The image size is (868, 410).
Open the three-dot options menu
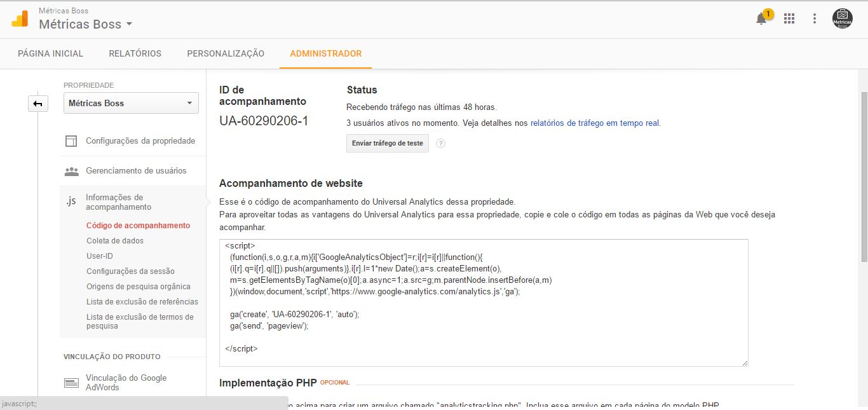(815, 19)
